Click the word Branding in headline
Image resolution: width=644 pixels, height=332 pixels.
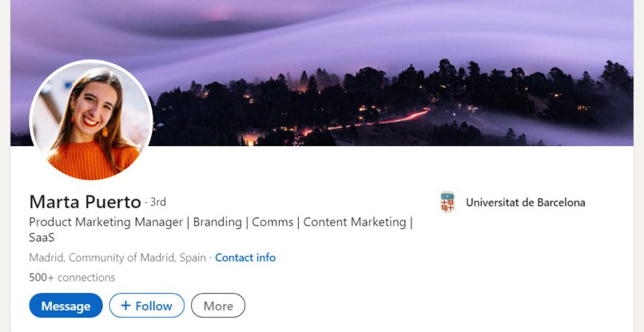(217, 223)
